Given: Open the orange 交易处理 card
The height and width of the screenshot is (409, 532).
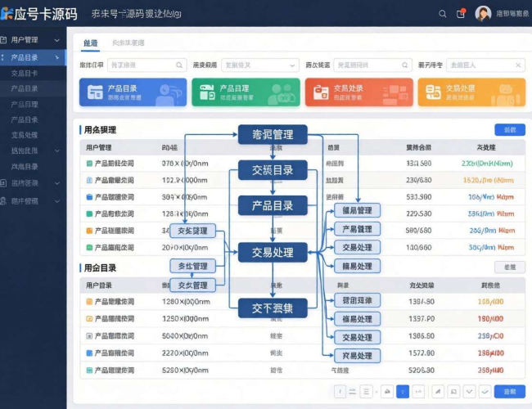Looking at the screenshot, I should [x=471, y=92].
